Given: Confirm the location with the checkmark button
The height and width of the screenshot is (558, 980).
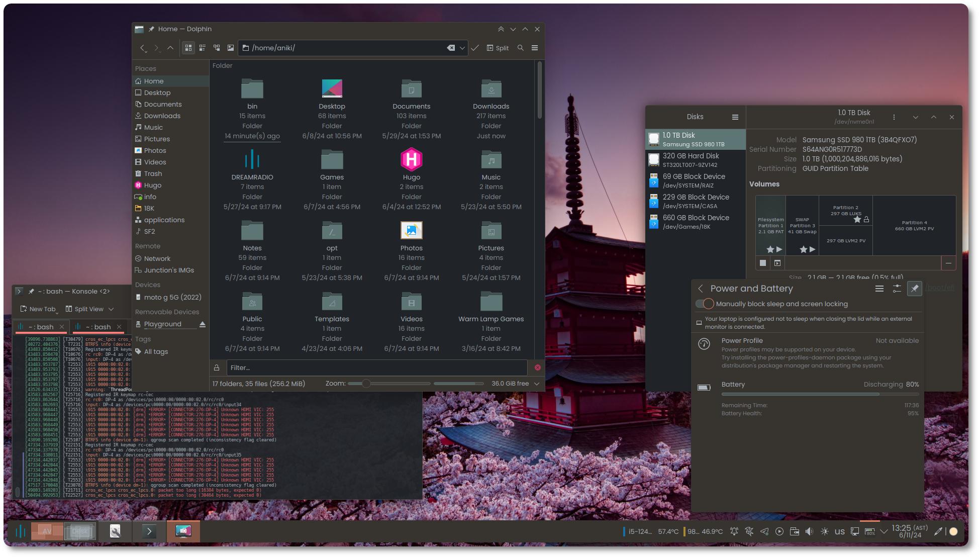Looking at the screenshot, I should [475, 48].
